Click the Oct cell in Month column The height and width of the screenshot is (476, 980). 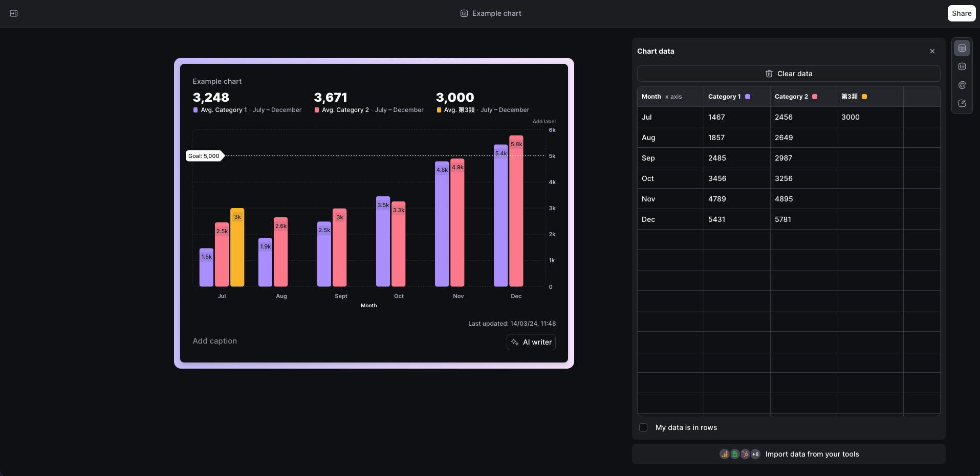point(670,178)
